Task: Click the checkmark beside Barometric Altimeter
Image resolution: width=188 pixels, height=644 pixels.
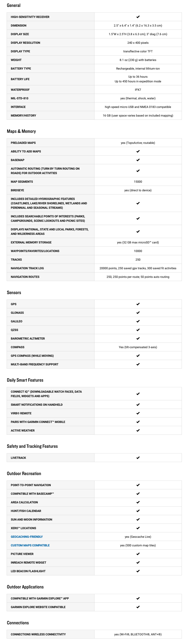Action: 138,338
